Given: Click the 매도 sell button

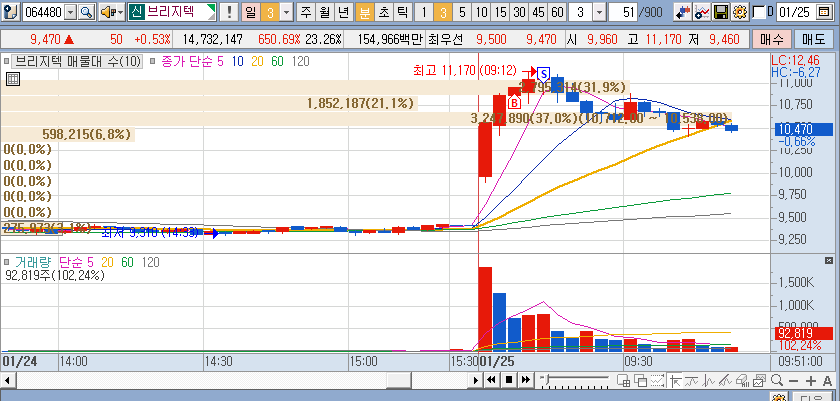Looking at the screenshot, I should 813,39.
